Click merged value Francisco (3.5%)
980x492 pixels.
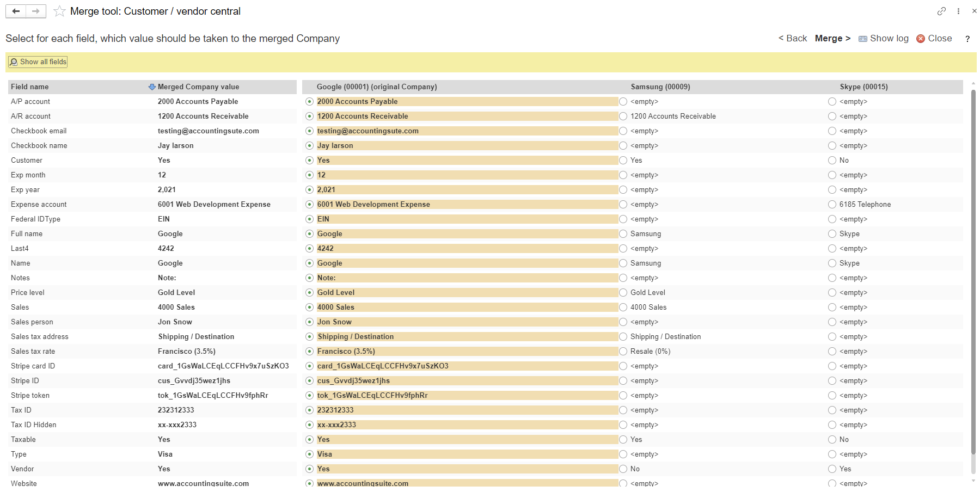click(x=187, y=352)
